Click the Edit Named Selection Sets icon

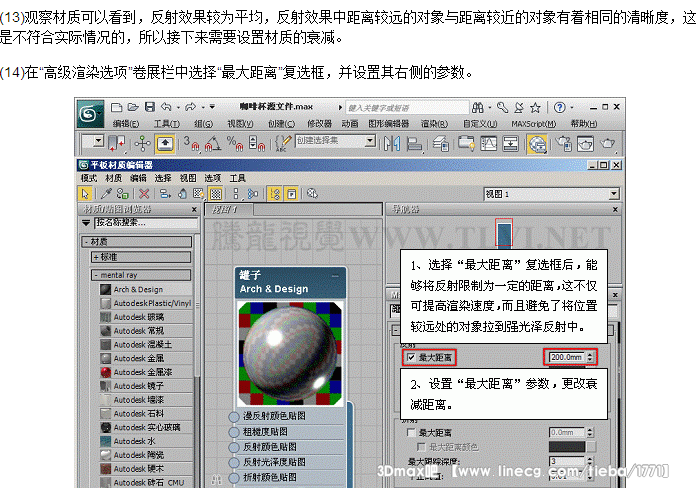pyautogui.click(x=283, y=143)
